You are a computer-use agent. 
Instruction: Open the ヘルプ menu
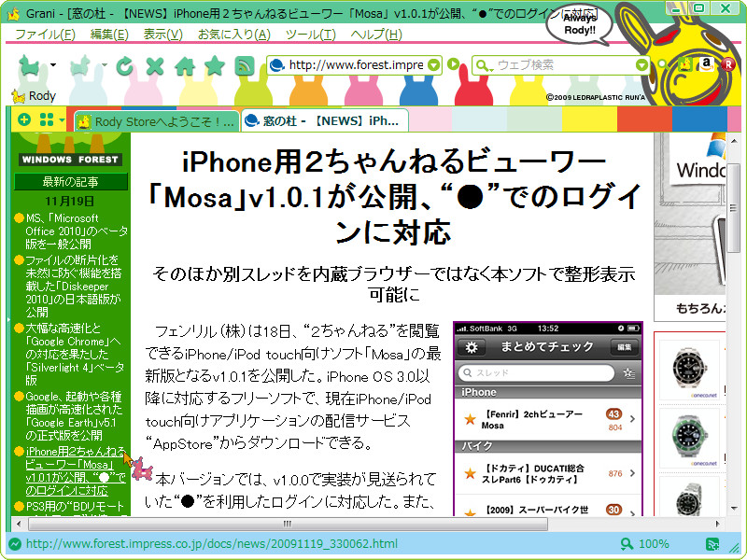click(376, 35)
